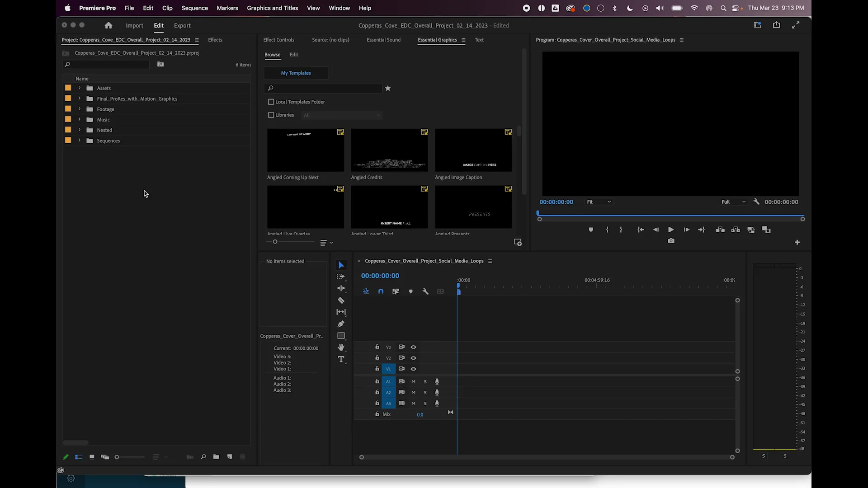Viewport: 868px width, 488px height.
Task: Toggle track output eye on V2
Action: point(414,358)
